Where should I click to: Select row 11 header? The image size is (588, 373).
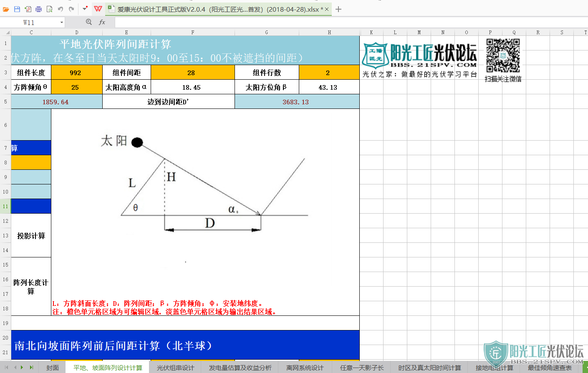[5, 206]
